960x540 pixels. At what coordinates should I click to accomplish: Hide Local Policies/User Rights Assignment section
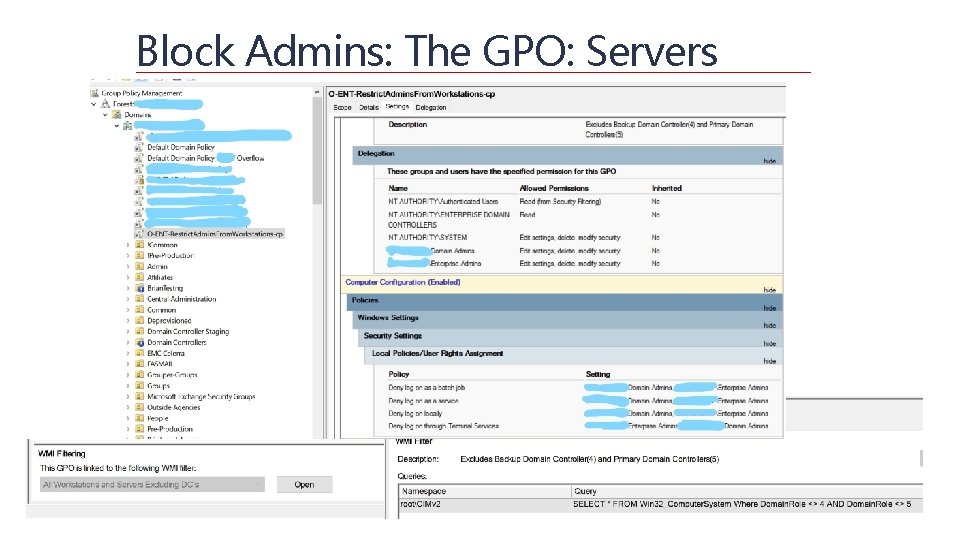coord(770,361)
